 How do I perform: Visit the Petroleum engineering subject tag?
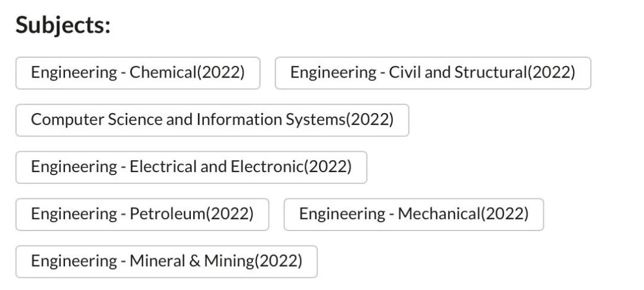[142, 214]
